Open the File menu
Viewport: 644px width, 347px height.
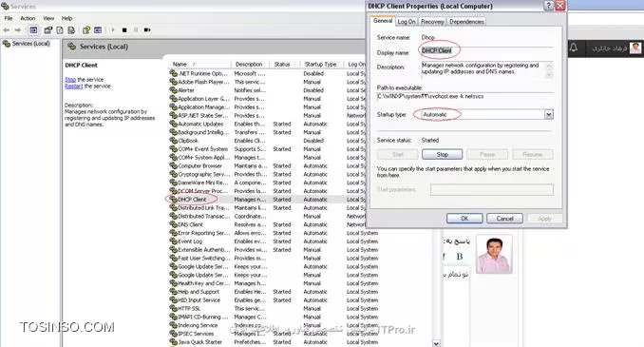pyautogui.click(x=9, y=18)
